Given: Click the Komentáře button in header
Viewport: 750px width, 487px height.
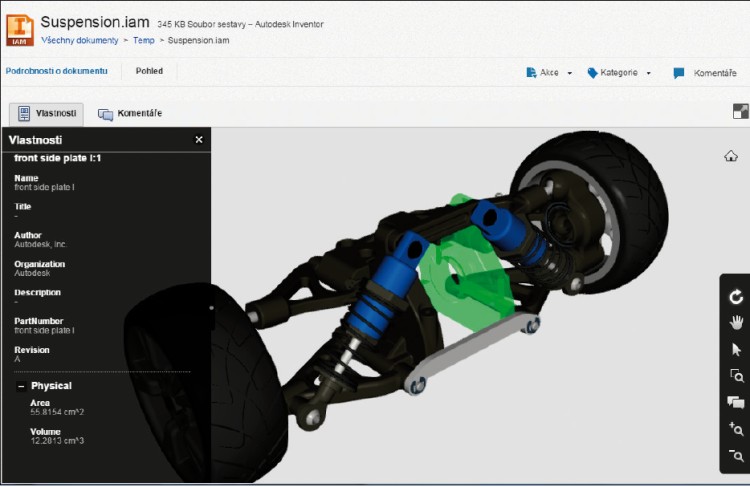Looking at the screenshot, I should tap(706, 73).
